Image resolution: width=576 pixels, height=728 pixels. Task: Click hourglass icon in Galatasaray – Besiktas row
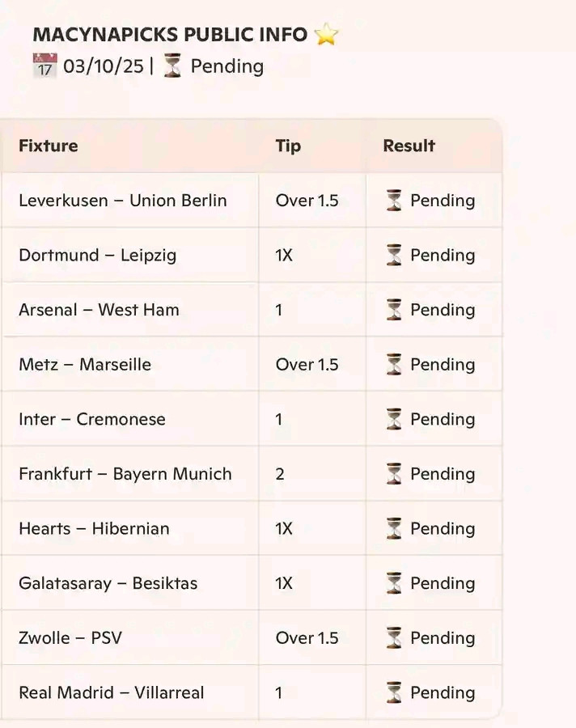pos(394,583)
